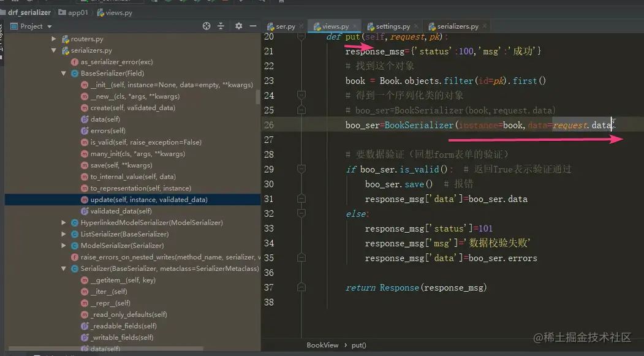644x356 pixels.
Task: Toggle code fold at line 29
Action: 301,169
